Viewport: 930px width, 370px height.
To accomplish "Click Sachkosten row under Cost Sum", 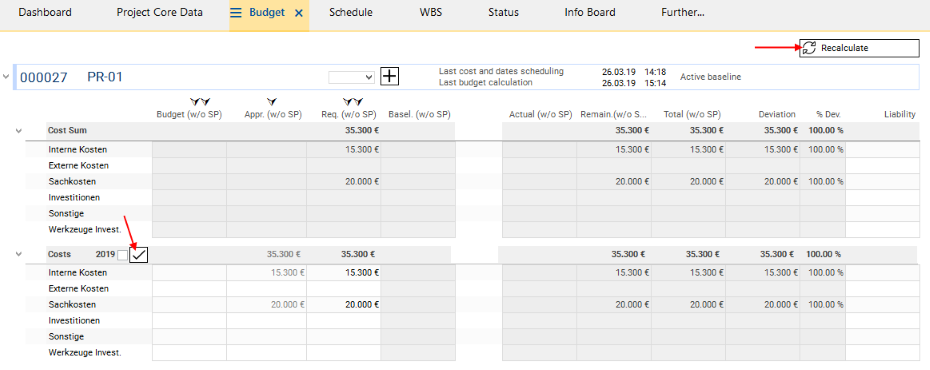I will [72, 181].
